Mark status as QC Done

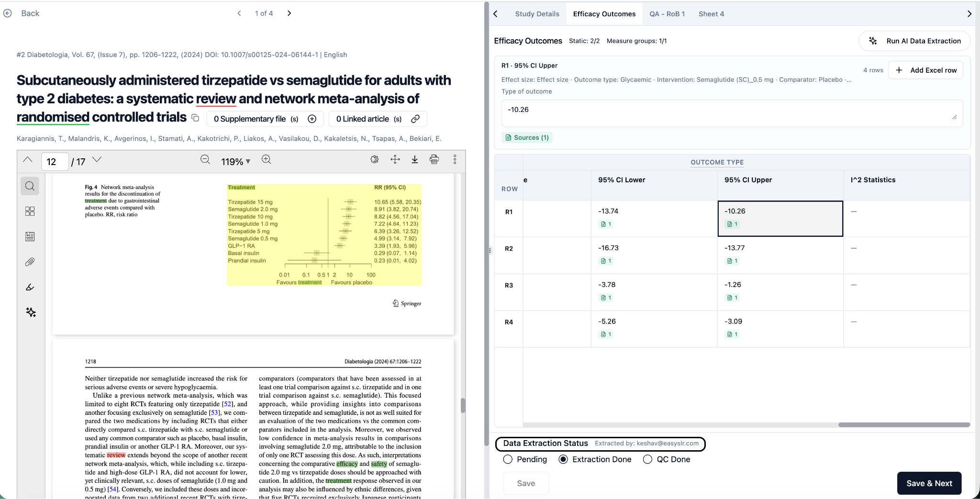point(647,459)
